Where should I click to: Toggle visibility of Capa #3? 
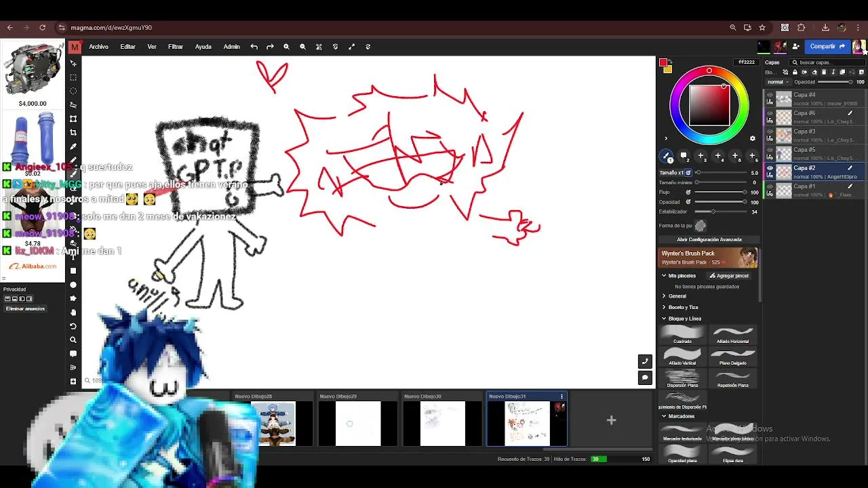(x=770, y=131)
